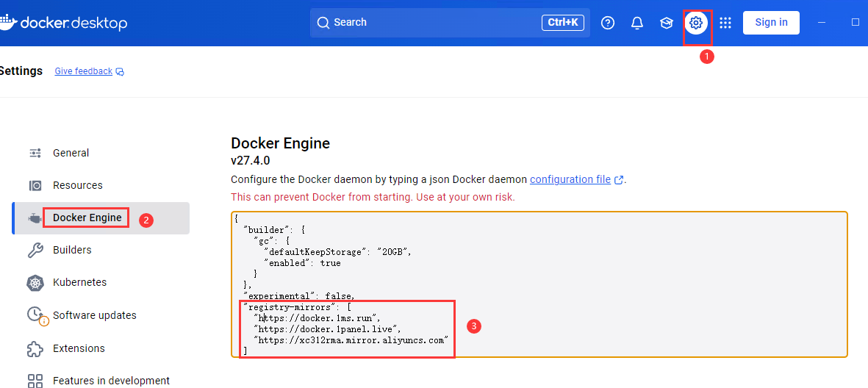Open the Extensions tab
868x388 pixels.
101,349
